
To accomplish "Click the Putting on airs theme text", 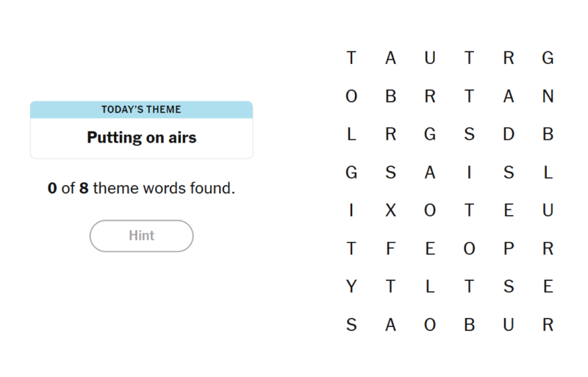I will click(141, 137).
